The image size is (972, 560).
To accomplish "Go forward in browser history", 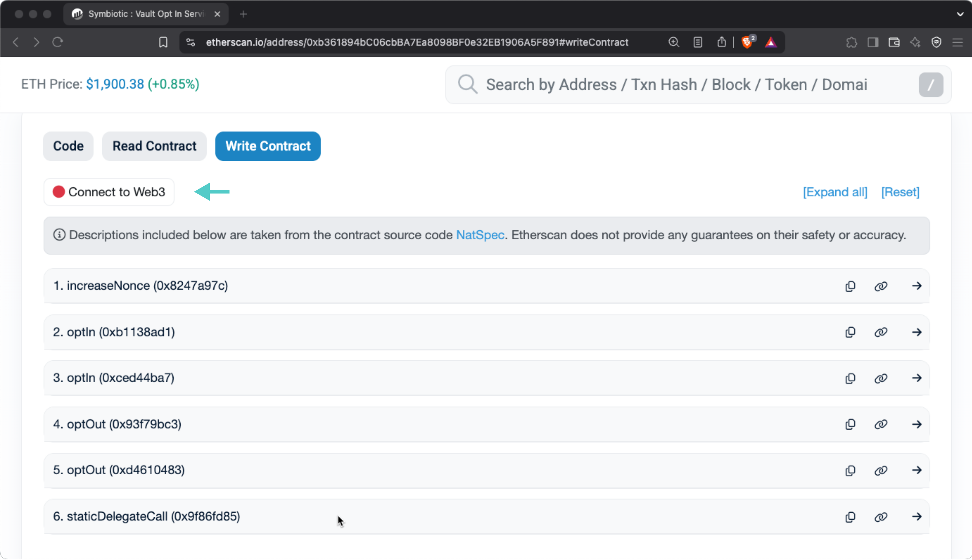I will coord(37,42).
